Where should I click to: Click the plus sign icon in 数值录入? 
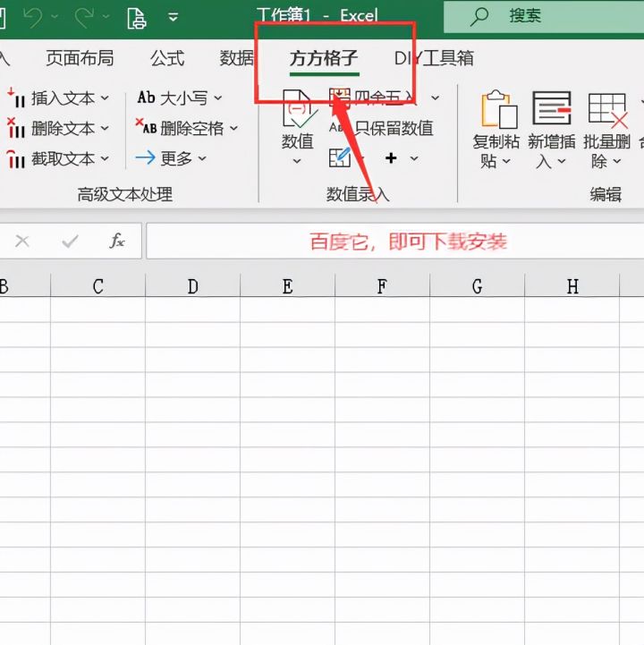click(x=391, y=158)
